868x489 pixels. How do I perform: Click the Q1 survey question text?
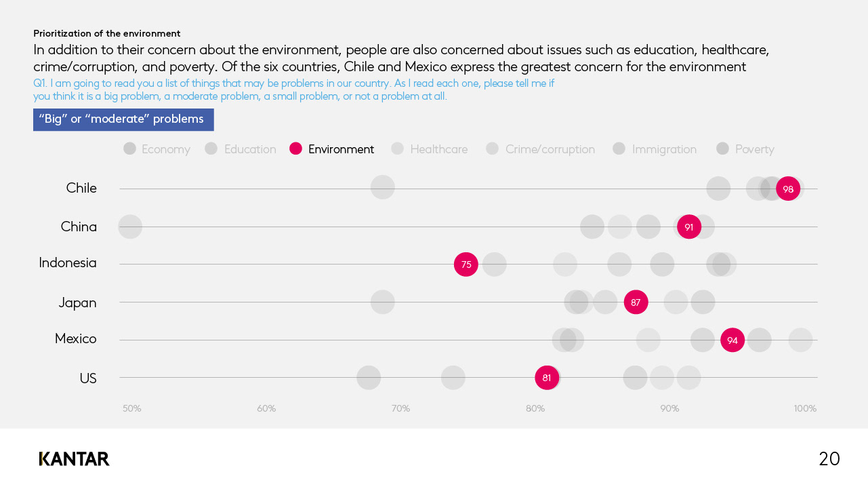[x=294, y=90]
